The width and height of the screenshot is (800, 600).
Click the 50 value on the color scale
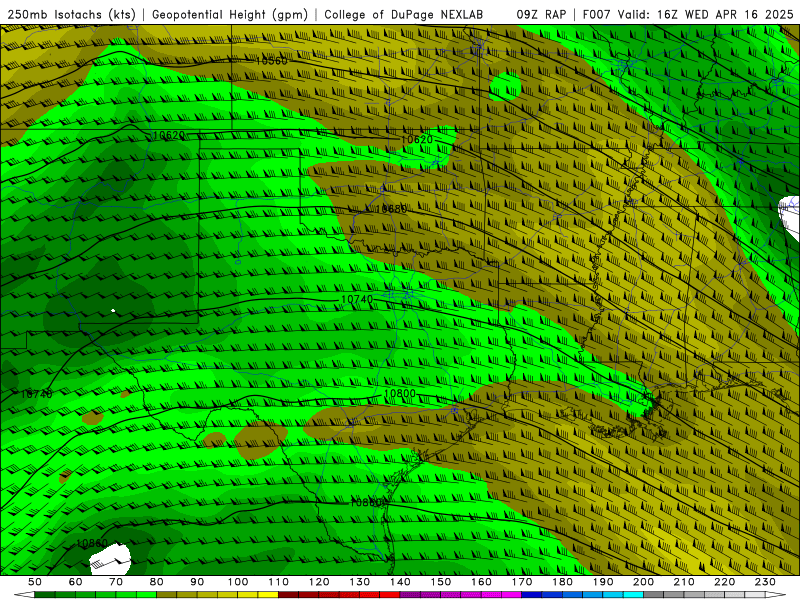[35, 582]
